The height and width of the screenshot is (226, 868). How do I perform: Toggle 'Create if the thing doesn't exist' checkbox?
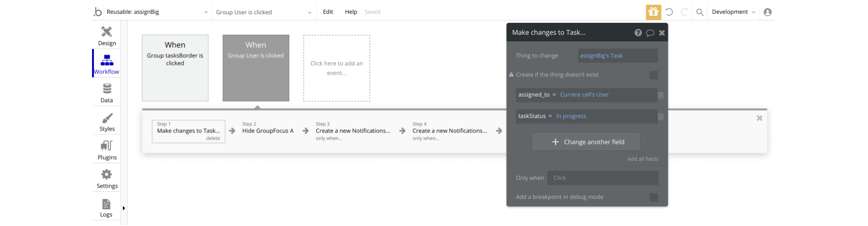click(x=653, y=75)
